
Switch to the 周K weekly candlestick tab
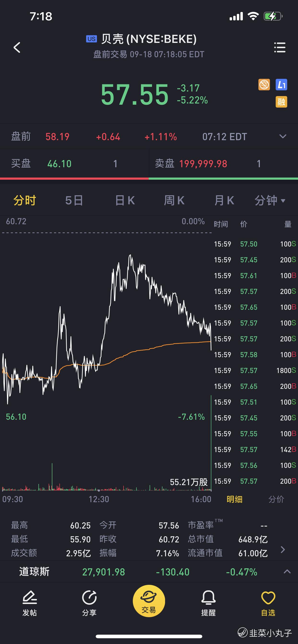point(174,201)
